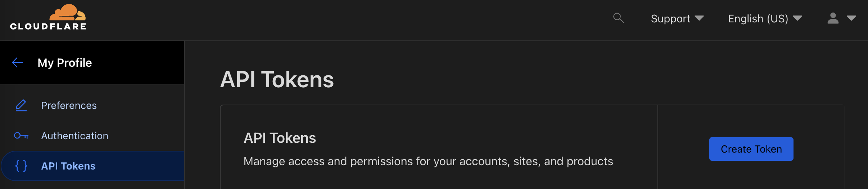
Task: Click the My Profile header link
Action: [x=65, y=63]
